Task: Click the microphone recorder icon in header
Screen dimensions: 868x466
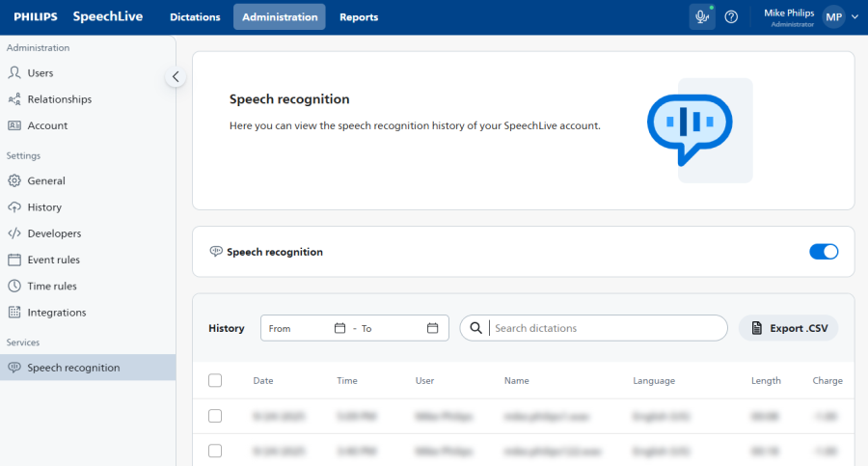Action: pos(702,16)
